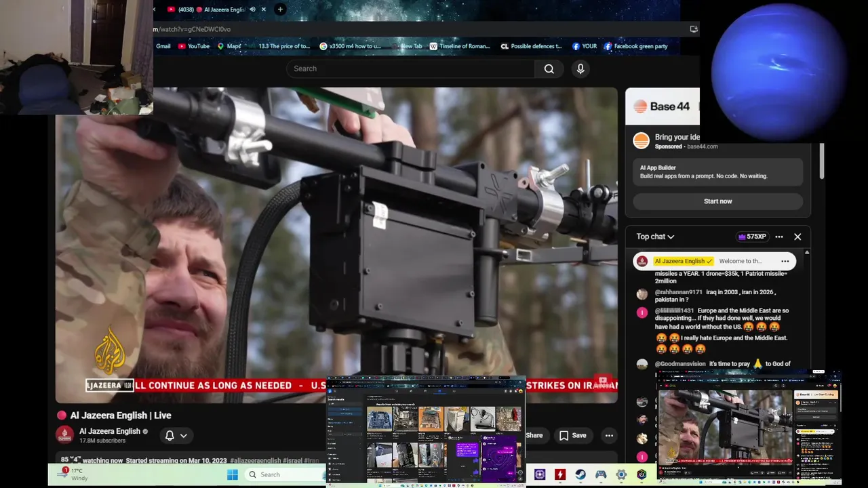This screenshot has height=488, width=868.
Task: Open the Timeline of Roman Wikipedia bookmark
Action: 460,46
